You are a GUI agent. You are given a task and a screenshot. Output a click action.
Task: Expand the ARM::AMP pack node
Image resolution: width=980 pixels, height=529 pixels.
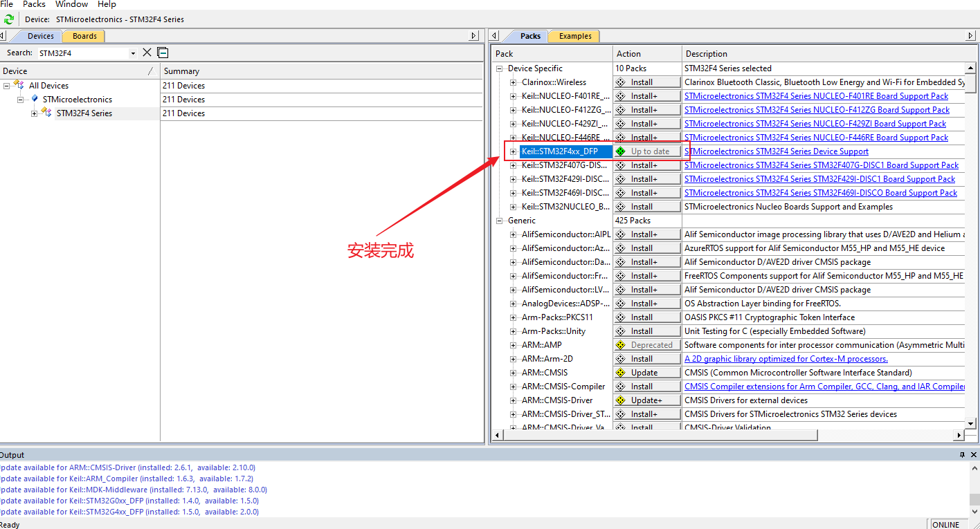point(514,345)
